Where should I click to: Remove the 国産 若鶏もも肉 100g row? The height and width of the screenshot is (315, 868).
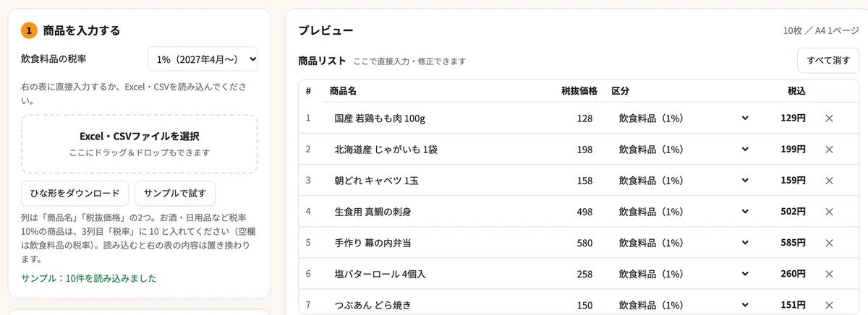[829, 118]
